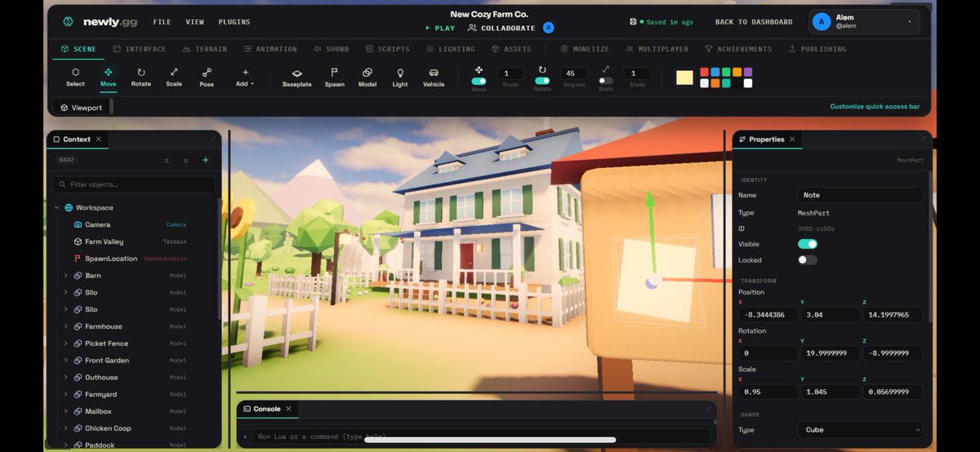Pick the blue color swatch
980x452 pixels.
pyautogui.click(x=715, y=72)
